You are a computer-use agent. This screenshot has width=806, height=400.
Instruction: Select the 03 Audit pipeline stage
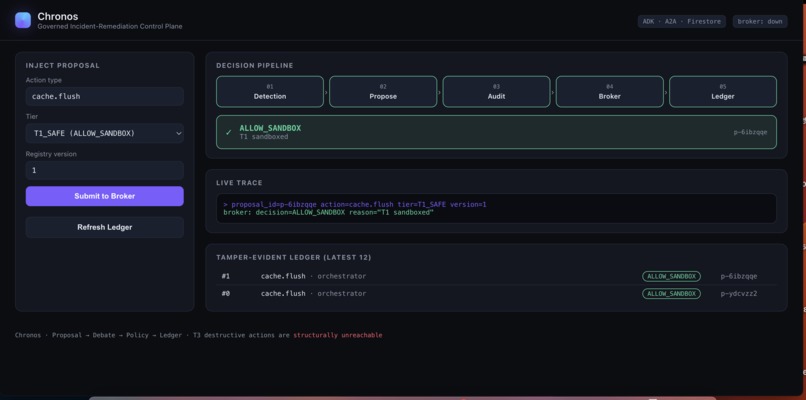(497, 92)
